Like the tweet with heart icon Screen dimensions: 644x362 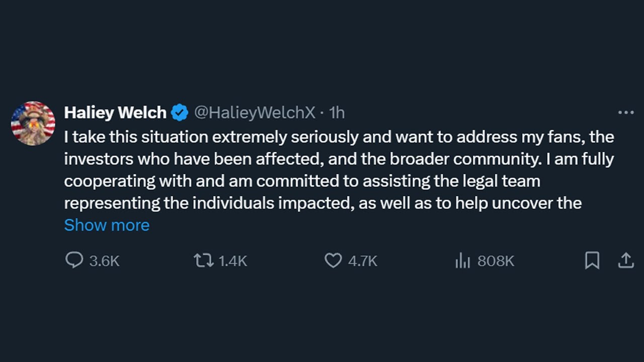pos(333,260)
